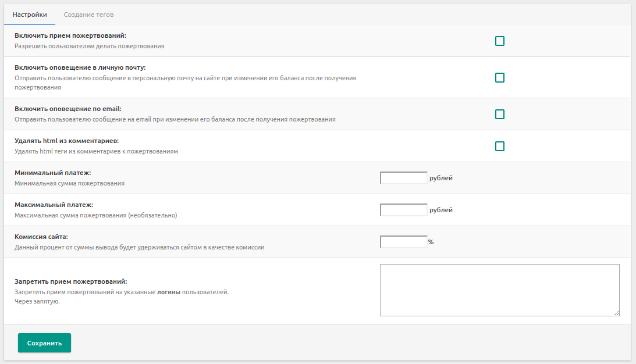Click the textarea resize handle corner
The image size is (636, 364).
pos(616,313)
